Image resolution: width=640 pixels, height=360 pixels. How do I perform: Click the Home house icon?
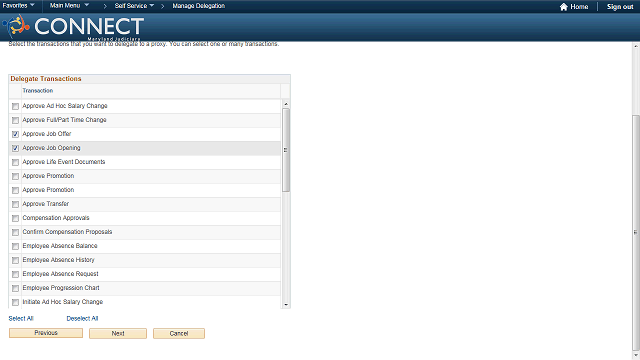(x=564, y=7)
